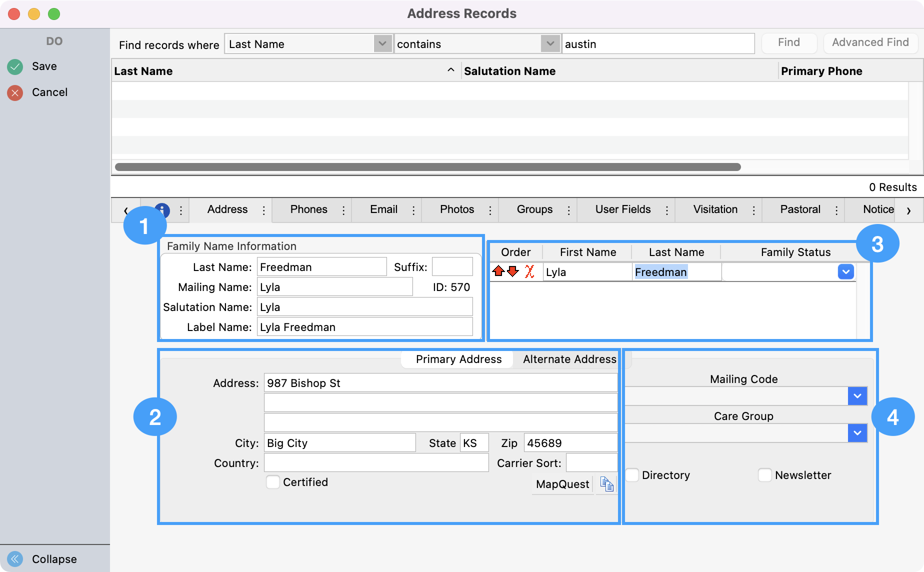This screenshot has height=572, width=924.
Task: Remove Lyla with the red X icon
Action: point(529,271)
